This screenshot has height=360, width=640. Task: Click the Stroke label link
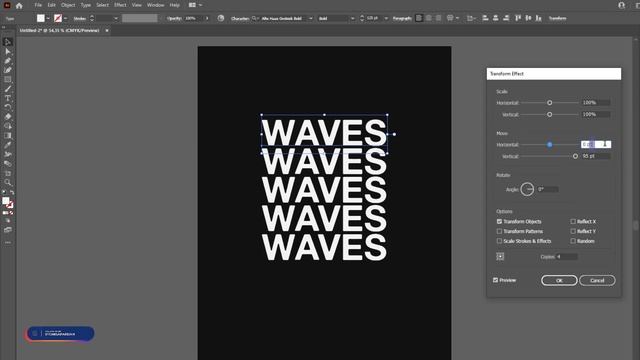coord(80,18)
